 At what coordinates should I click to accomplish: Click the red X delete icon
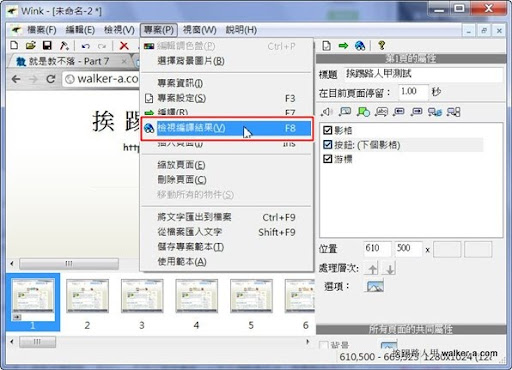[x=124, y=45]
